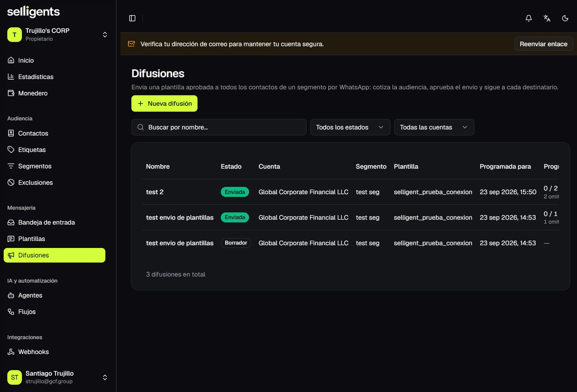577x392 pixels.
Task: Click the date 23 sep 2026, 15:50
Action: click(x=508, y=192)
